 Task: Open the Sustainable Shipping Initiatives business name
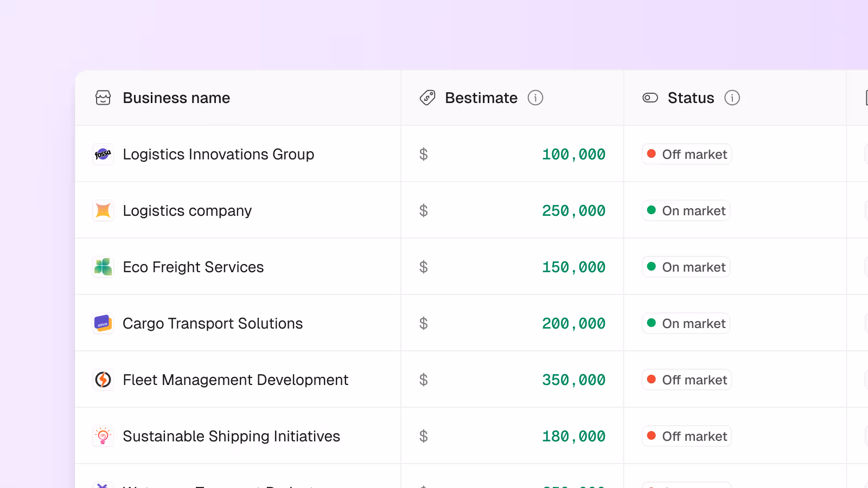(231, 436)
